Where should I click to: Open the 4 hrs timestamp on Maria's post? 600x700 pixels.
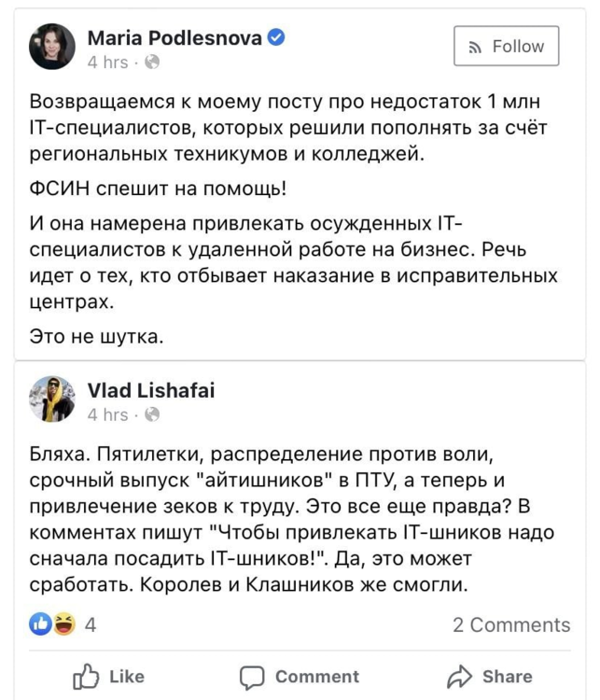pyautogui.click(x=107, y=63)
